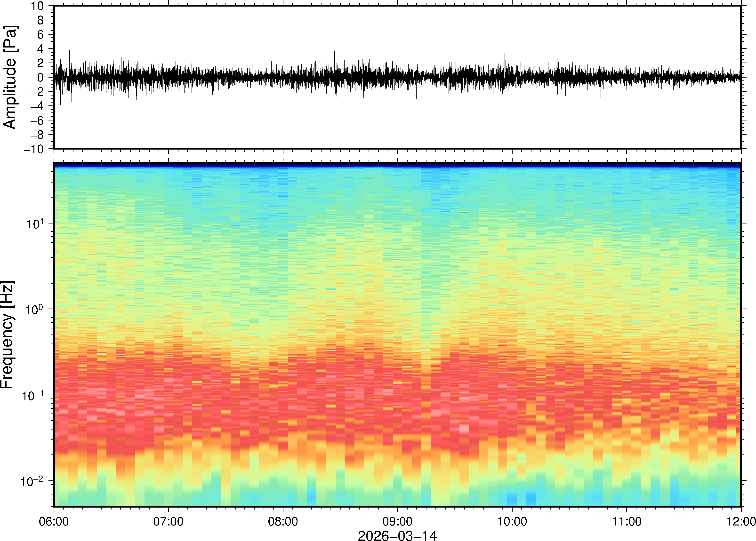Click the 10⁻² frequency tick label
The image size is (756, 541).
pos(32,482)
